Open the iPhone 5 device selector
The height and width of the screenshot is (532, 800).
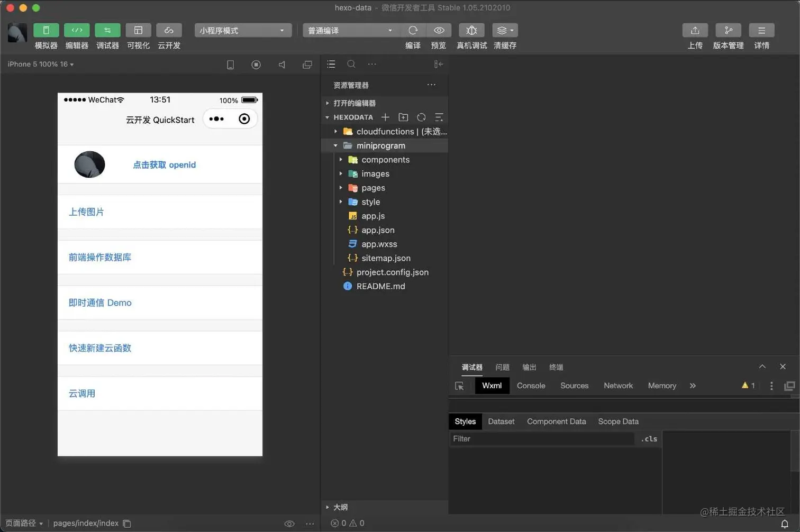click(x=41, y=64)
